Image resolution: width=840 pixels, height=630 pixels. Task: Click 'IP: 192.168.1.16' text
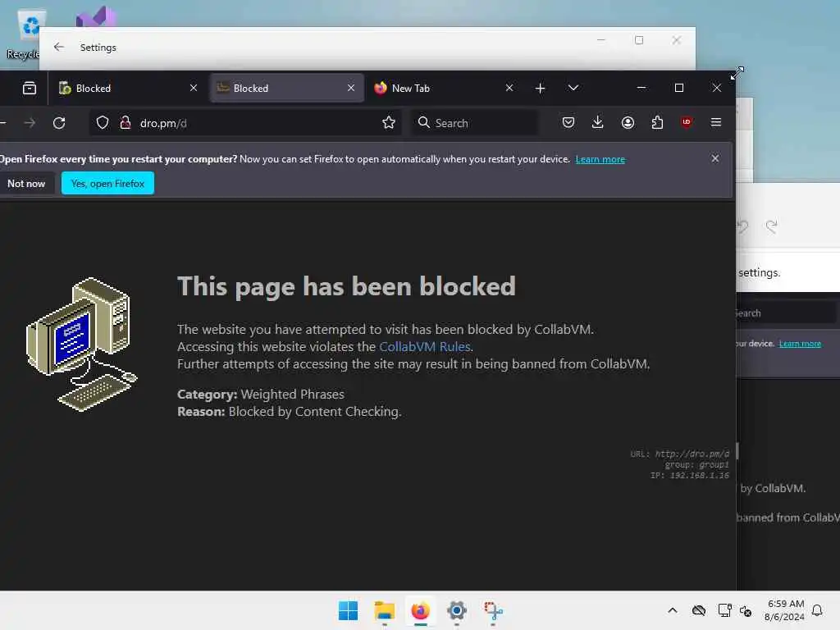pos(689,476)
